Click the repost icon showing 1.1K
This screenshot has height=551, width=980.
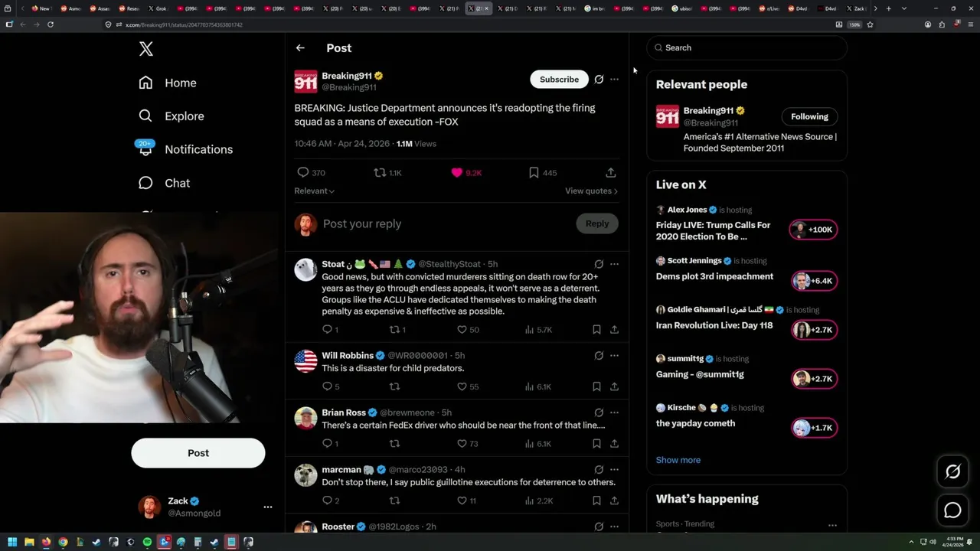(379, 173)
